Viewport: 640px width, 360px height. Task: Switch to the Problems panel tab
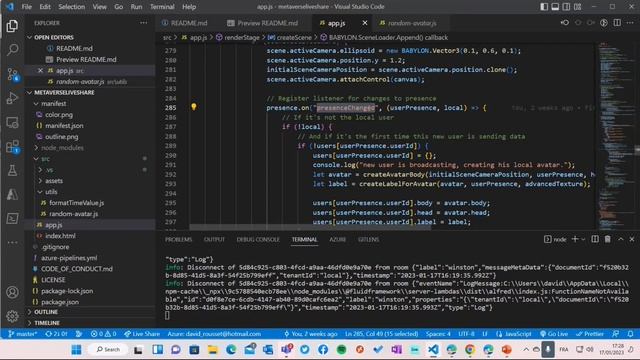[178, 240]
